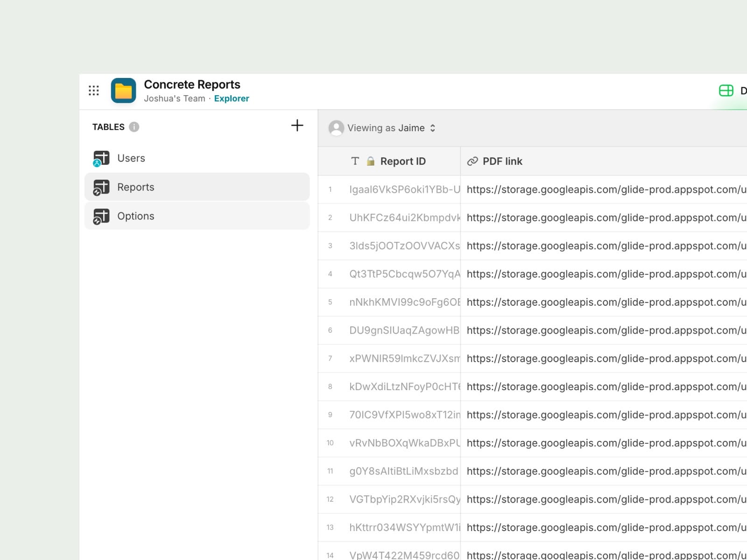Click row number 1

pyautogui.click(x=330, y=189)
